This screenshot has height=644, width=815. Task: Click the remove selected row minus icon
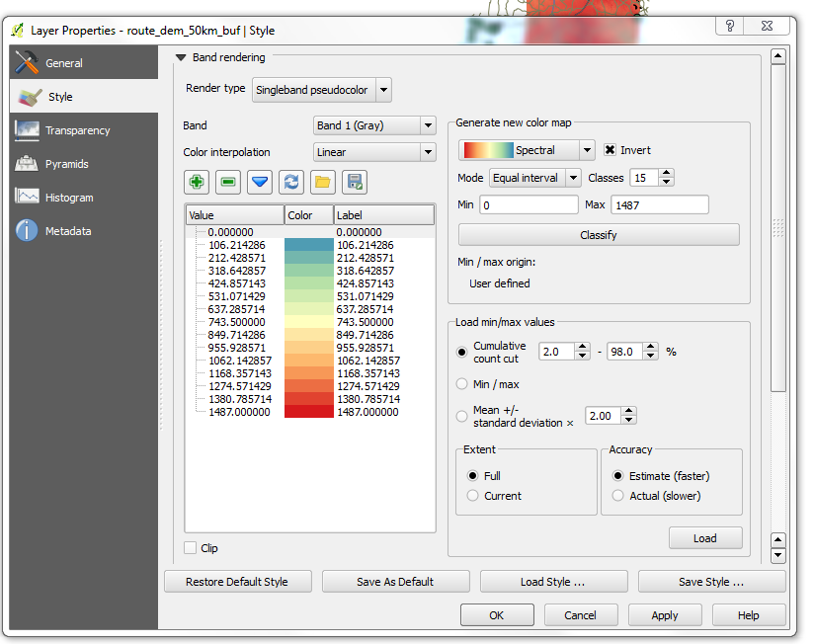coord(228,182)
